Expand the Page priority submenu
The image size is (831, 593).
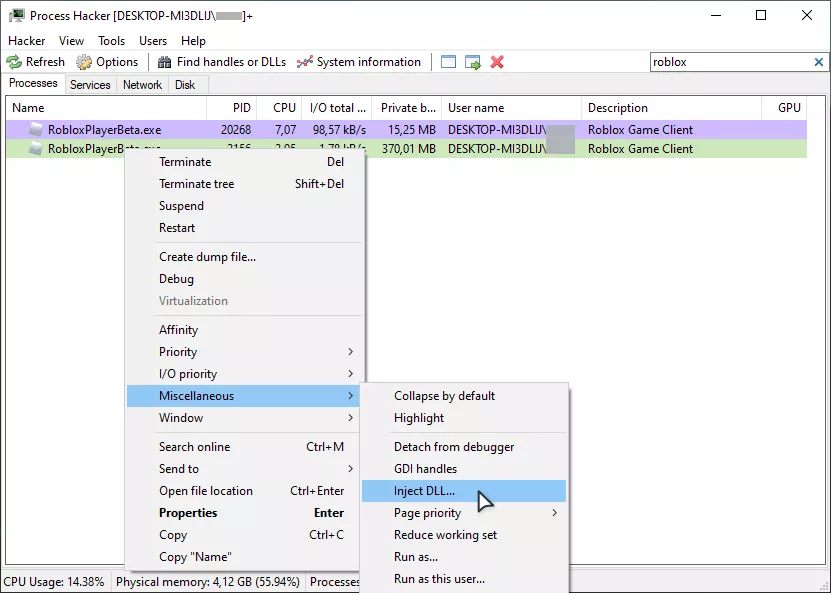point(464,513)
